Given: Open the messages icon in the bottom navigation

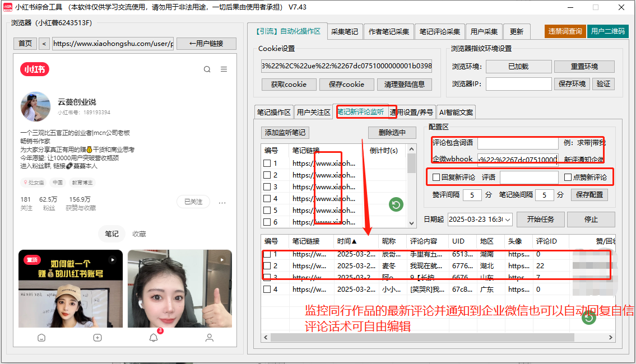Looking at the screenshot, I should pos(41,337).
